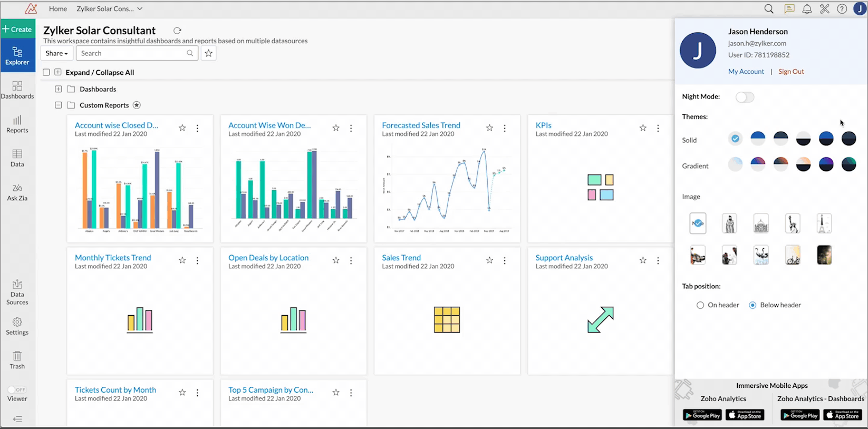The width and height of the screenshot is (868, 429).
Task: Open notifications bell icon
Action: (x=807, y=9)
